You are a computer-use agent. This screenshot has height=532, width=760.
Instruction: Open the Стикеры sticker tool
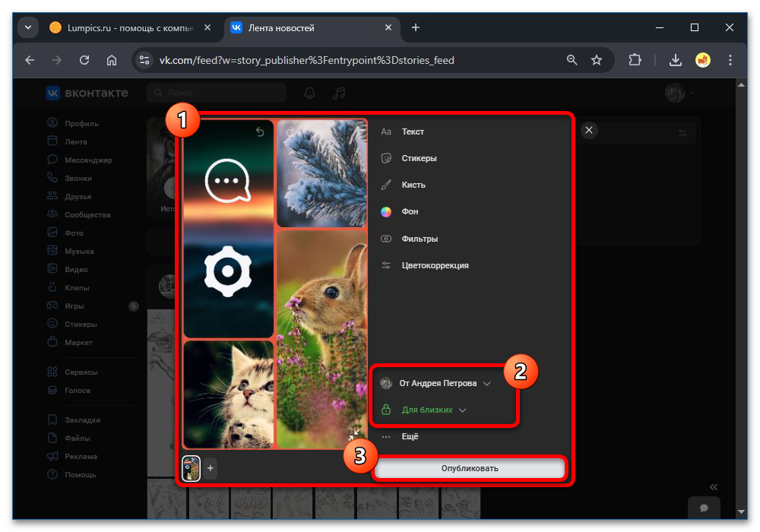click(x=419, y=158)
